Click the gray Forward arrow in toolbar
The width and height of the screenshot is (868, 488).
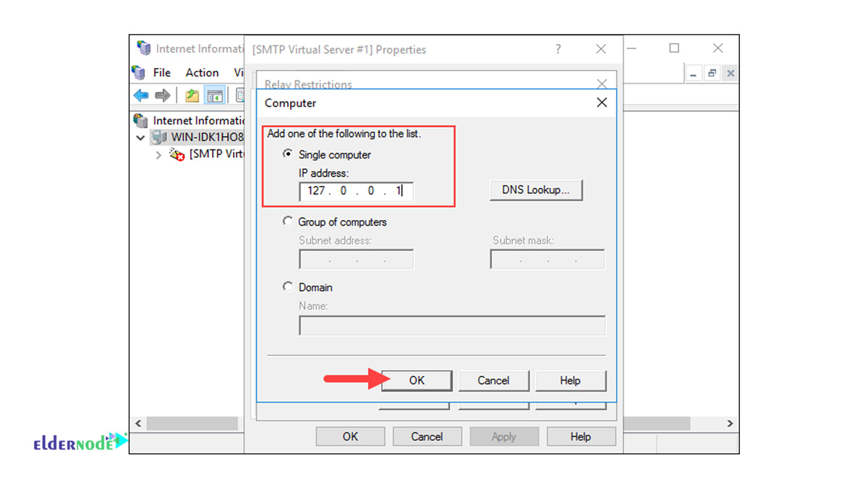click(x=163, y=95)
